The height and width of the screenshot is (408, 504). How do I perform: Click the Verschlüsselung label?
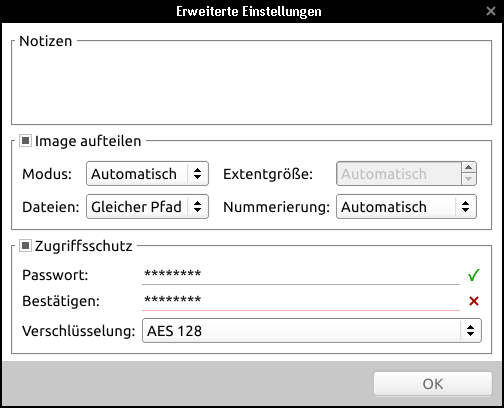click(79, 331)
